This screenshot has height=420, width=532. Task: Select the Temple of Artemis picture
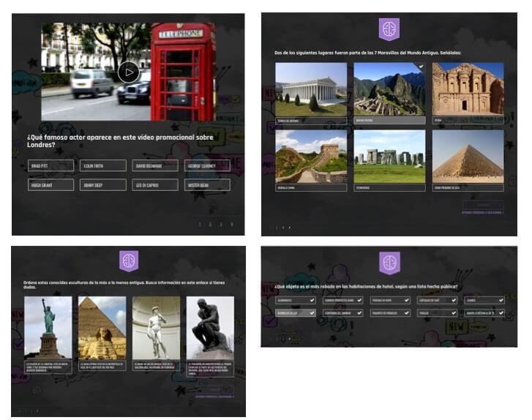tap(311, 89)
